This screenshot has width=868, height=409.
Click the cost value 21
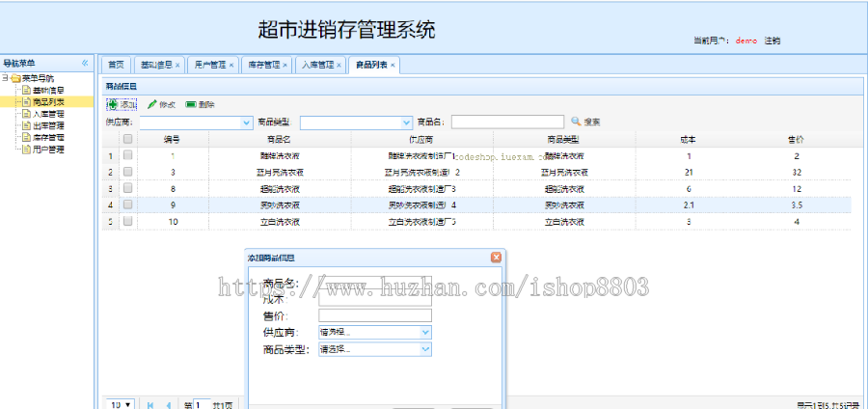pos(689,172)
